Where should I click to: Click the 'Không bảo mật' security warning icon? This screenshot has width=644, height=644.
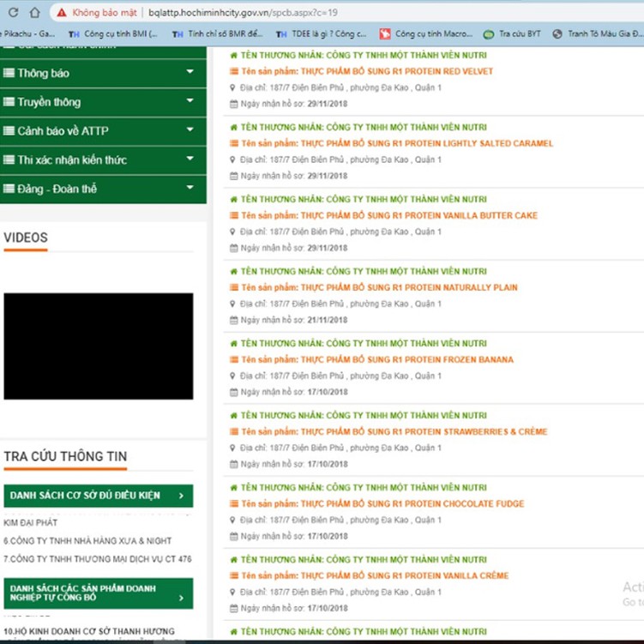click(x=62, y=13)
